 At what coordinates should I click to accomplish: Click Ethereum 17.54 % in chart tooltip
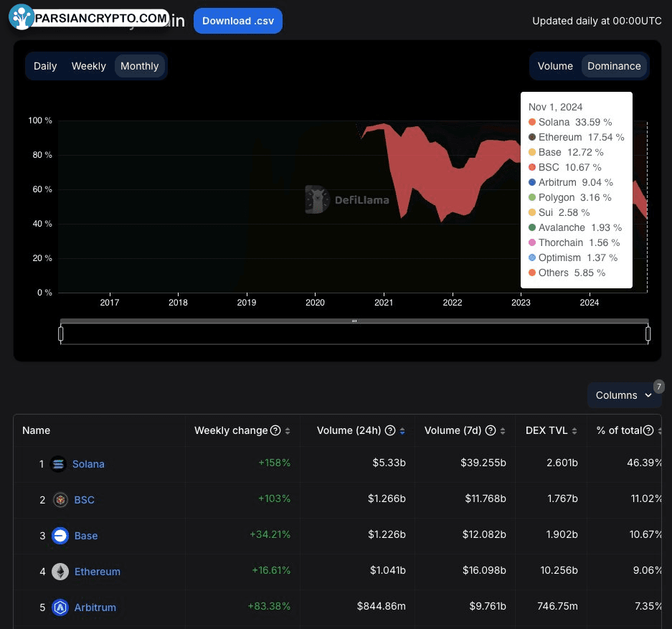pyautogui.click(x=577, y=137)
